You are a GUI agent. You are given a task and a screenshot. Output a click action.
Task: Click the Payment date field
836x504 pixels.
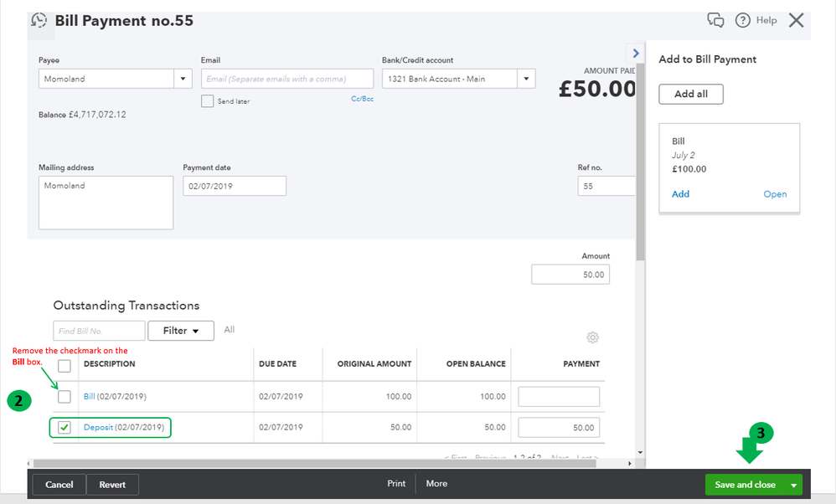tap(235, 186)
